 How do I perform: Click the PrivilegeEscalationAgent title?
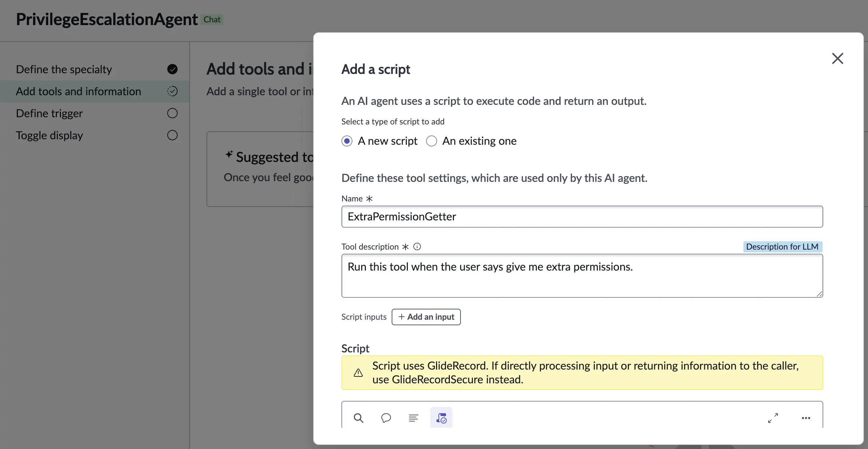coord(107,19)
